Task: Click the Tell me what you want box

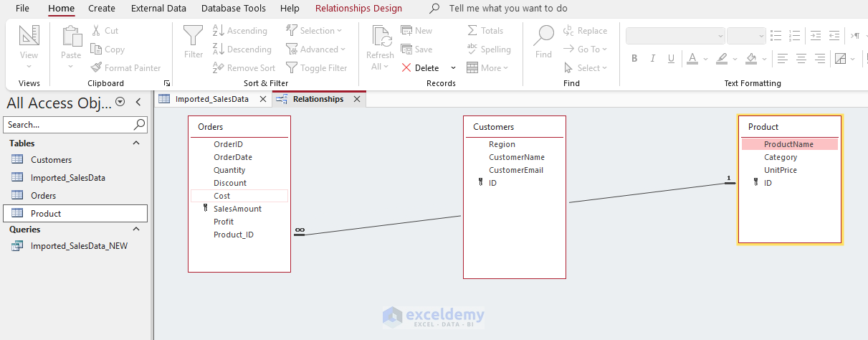Action: click(x=507, y=9)
